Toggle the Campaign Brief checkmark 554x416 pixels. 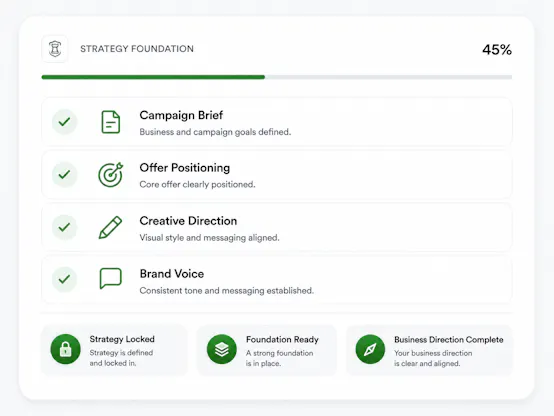64,122
